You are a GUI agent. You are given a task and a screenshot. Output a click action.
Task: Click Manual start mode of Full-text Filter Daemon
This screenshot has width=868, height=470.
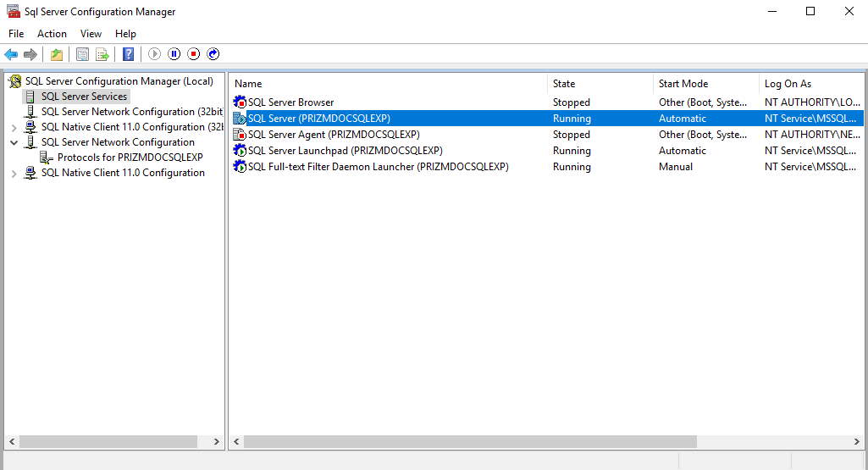click(676, 167)
